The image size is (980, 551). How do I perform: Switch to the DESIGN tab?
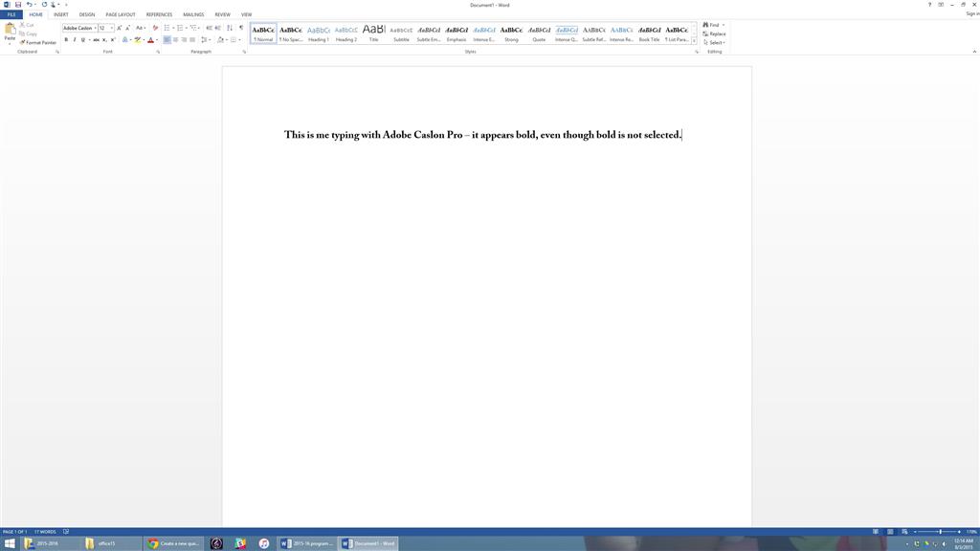coord(87,14)
